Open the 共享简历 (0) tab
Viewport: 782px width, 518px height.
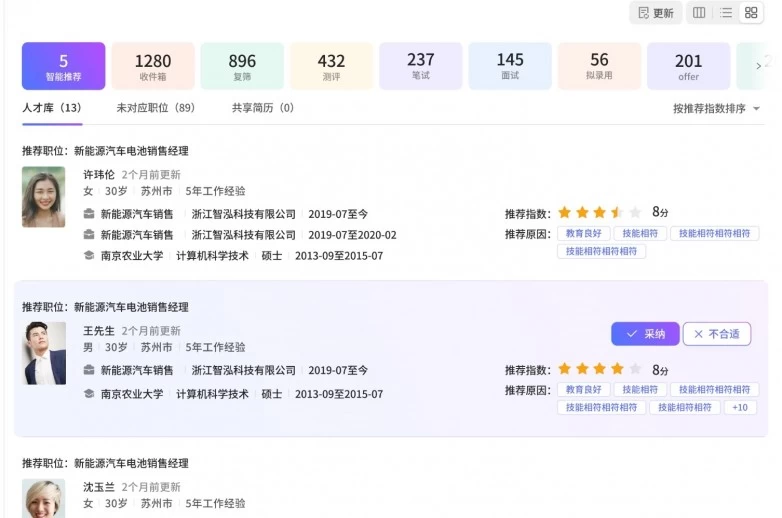click(x=262, y=108)
